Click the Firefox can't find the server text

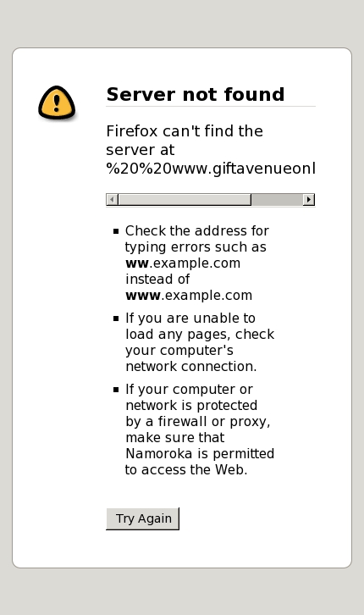pyautogui.click(x=185, y=140)
